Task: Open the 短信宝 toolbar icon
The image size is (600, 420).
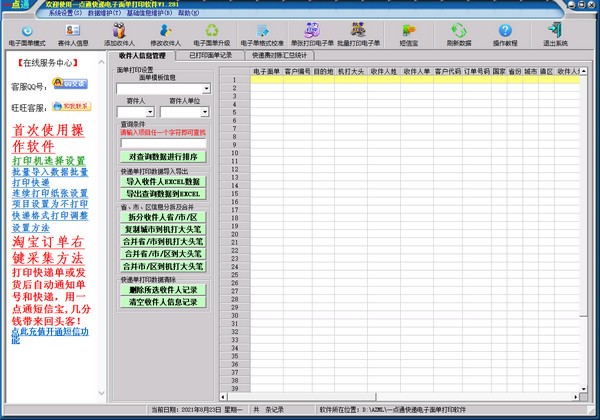Action: [x=408, y=32]
